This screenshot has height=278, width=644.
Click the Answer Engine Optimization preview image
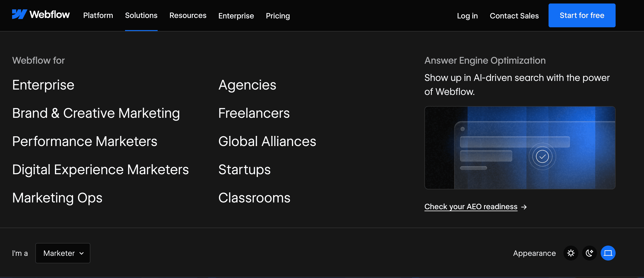tap(519, 148)
